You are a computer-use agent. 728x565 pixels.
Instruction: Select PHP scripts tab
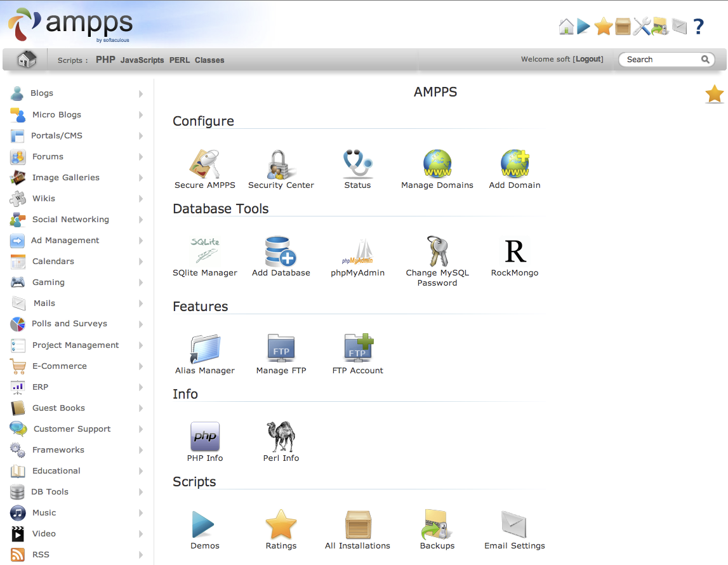(105, 60)
